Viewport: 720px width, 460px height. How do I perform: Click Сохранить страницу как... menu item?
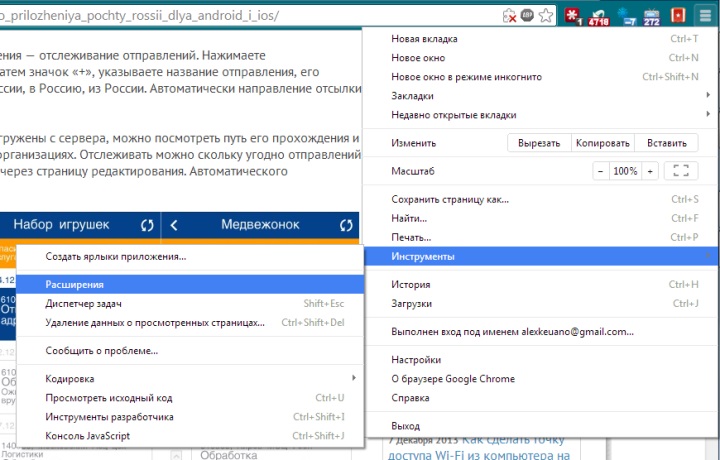tap(540, 199)
